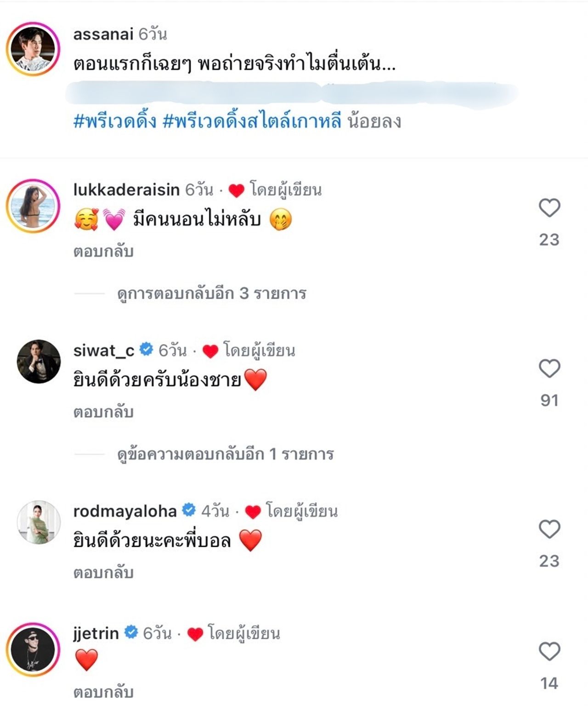
Task: Open the assanai username link
Action: point(103,34)
